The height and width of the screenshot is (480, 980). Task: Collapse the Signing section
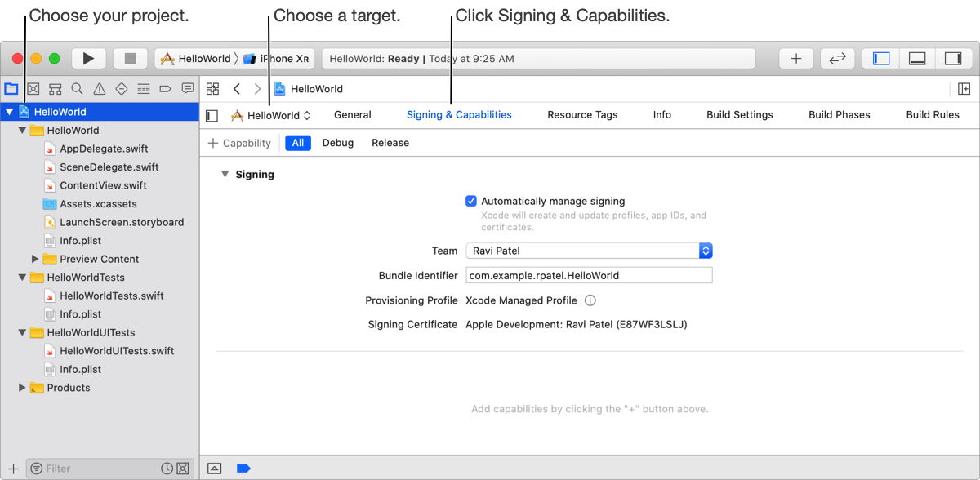[225, 174]
